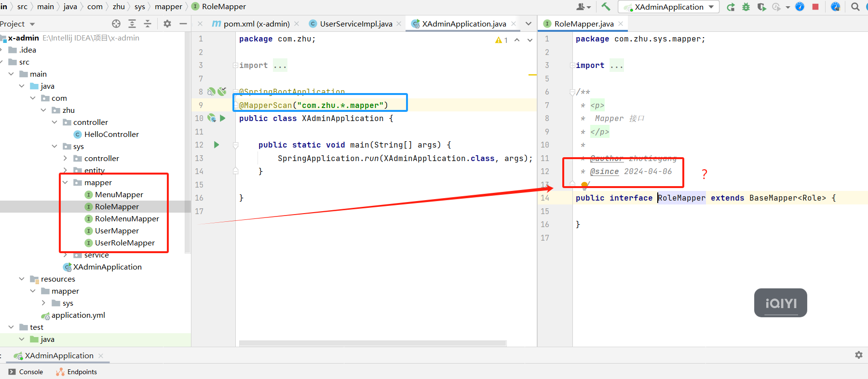Collapse the test folder node
868x379 pixels.
coord(11,327)
